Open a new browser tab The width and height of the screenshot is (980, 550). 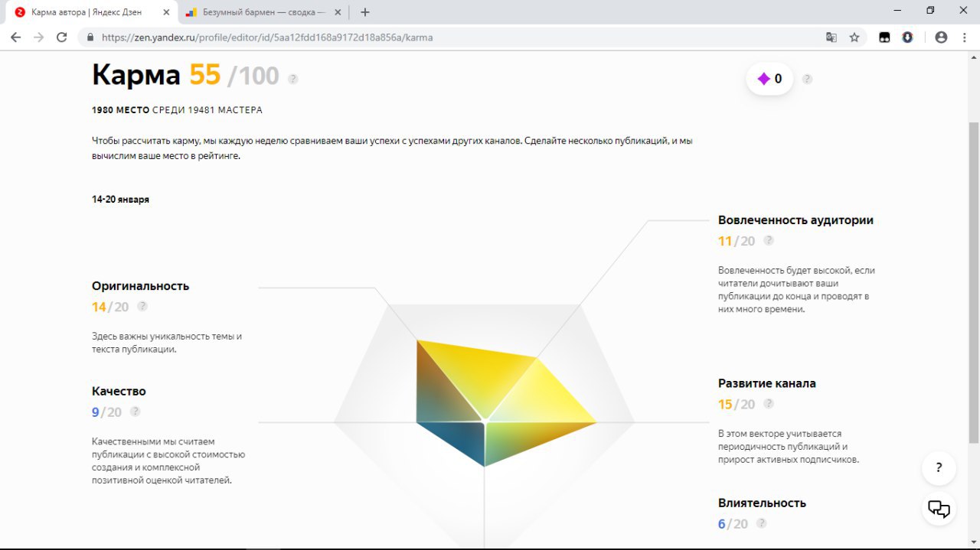point(365,12)
